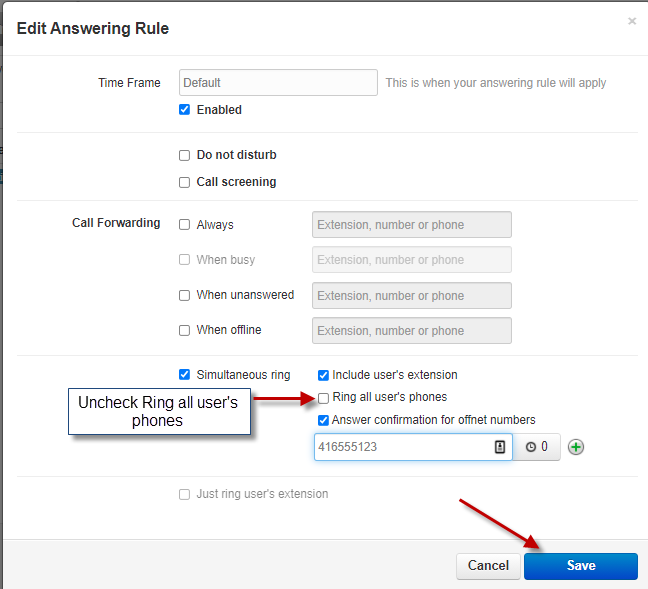Toggle the Simultaneous ring checkbox
The width and height of the screenshot is (648, 589).
tap(184, 375)
